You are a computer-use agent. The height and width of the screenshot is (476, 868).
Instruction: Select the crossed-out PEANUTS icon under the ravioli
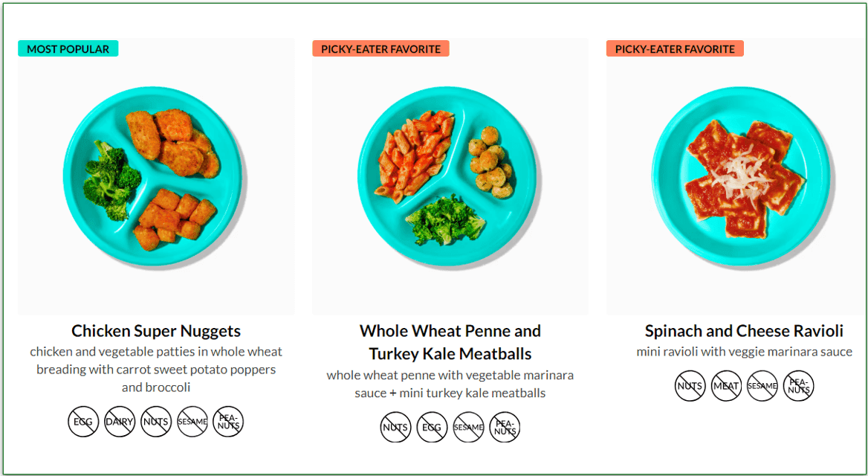[798, 386]
